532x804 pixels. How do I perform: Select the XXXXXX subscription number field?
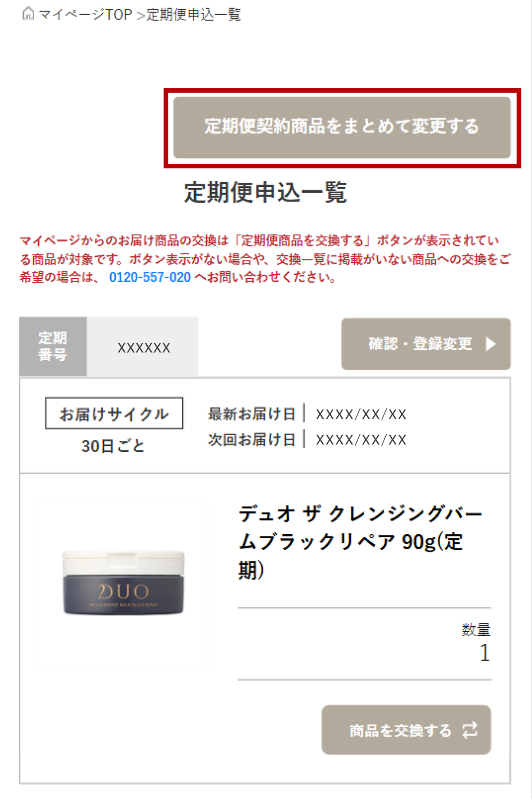(x=143, y=347)
